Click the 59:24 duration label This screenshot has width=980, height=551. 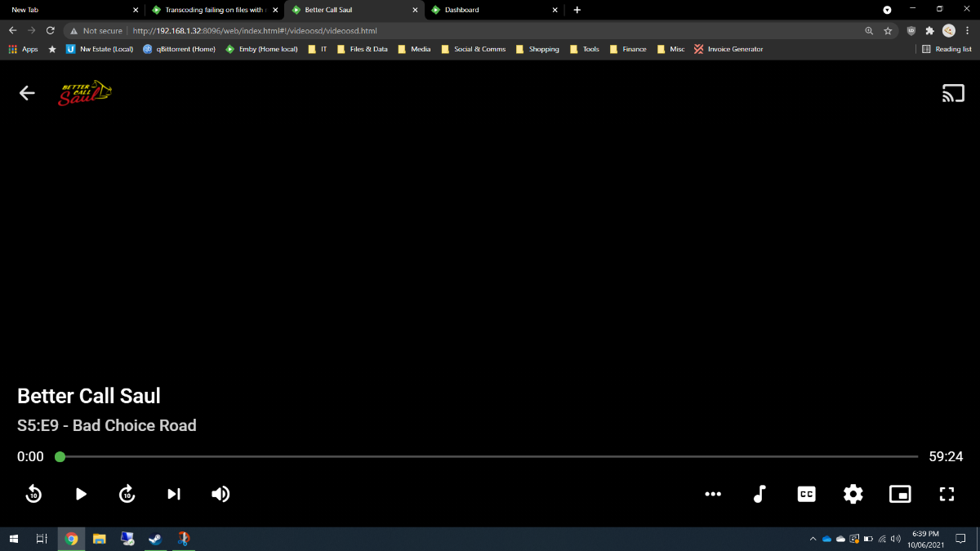pyautogui.click(x=946, y=456)
